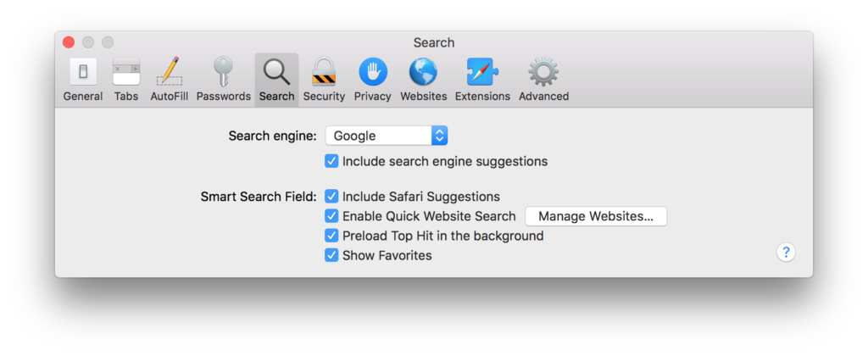868x356 pixels.
Task: Uncheck Preload Top Hit in the background
Action: point(331,236)
